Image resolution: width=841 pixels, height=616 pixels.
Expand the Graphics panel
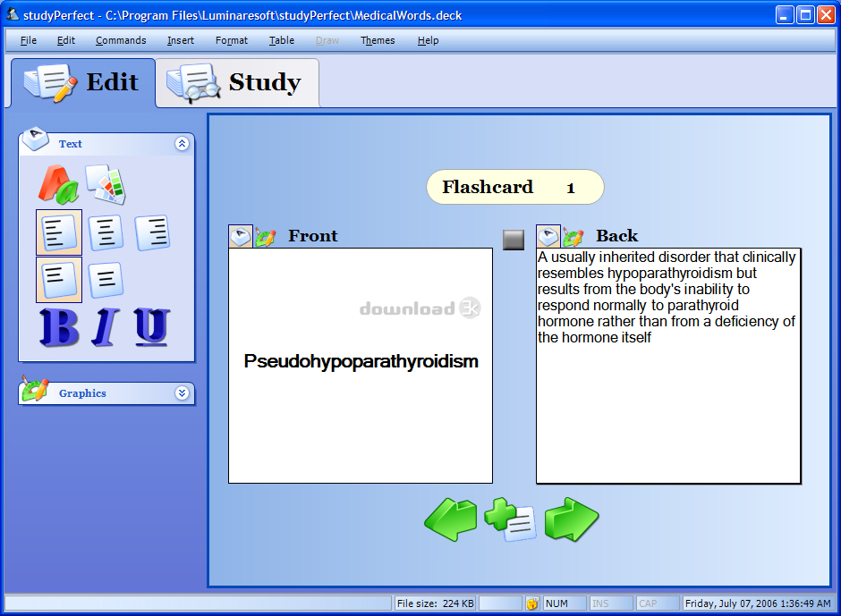click(182, 393)
